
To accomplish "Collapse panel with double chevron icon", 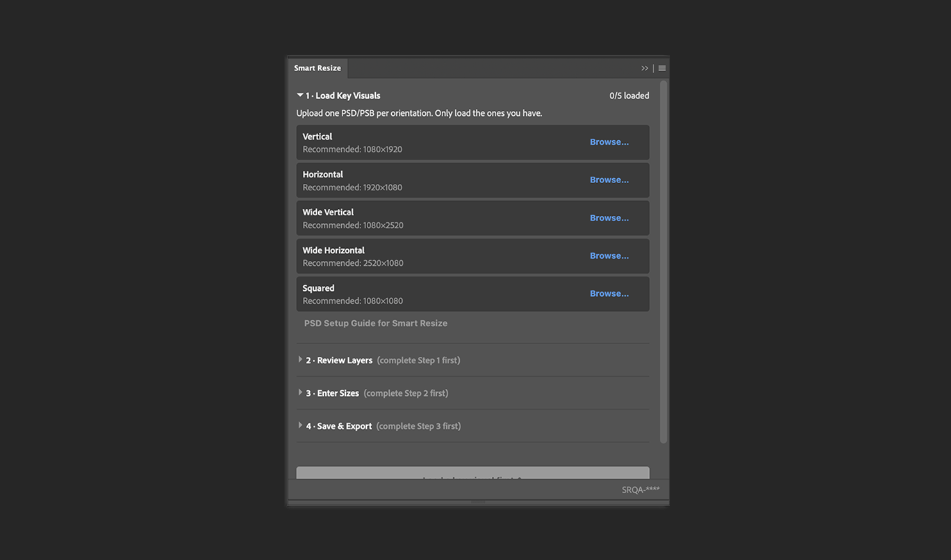I will (x=644, y=69).
